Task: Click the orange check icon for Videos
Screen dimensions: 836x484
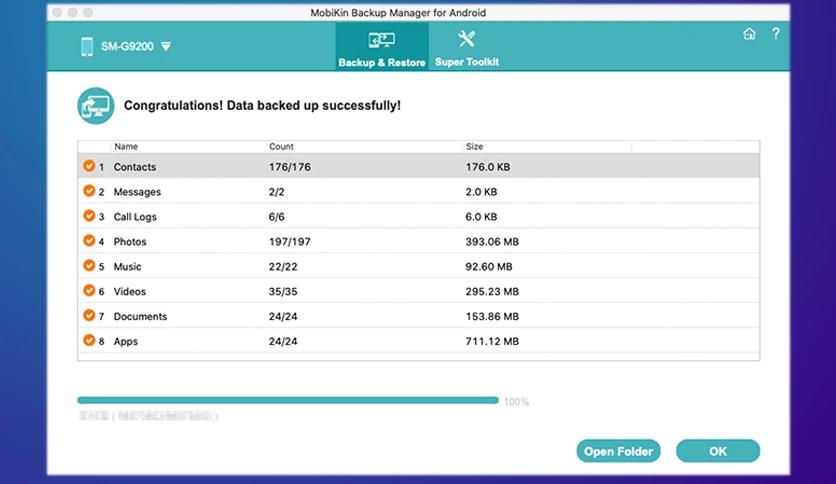Action: click(89, 291)
